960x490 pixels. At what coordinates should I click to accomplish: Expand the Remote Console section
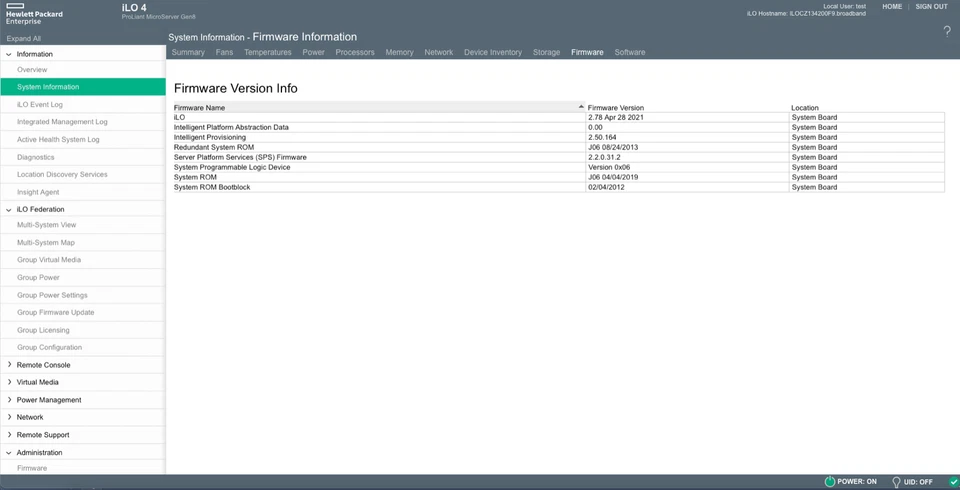click(x=9, y=364)
